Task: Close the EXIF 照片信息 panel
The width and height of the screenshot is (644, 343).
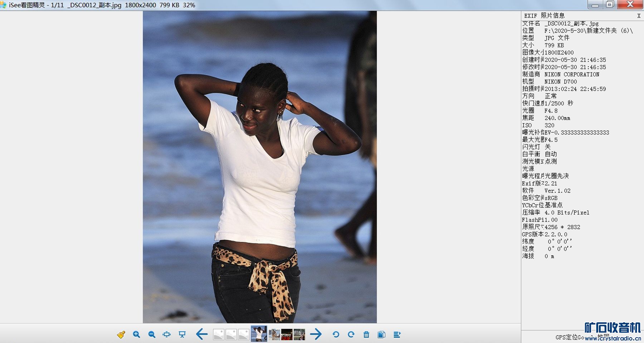Action: click(x=639, y=16)
